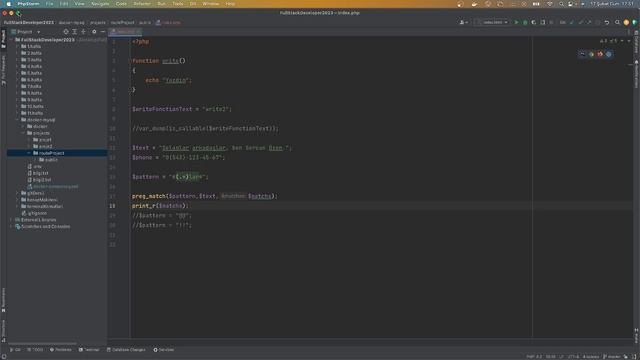The height and width of the screenshot is (360, 640).
Task: Click the undo arrow in main toolbar
Action: tap(607, 22)
